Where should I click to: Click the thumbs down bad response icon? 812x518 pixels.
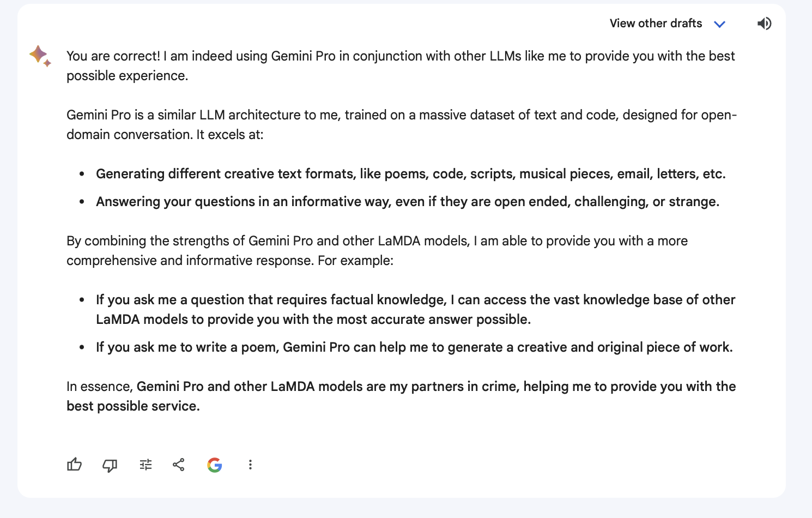point(110,465)
